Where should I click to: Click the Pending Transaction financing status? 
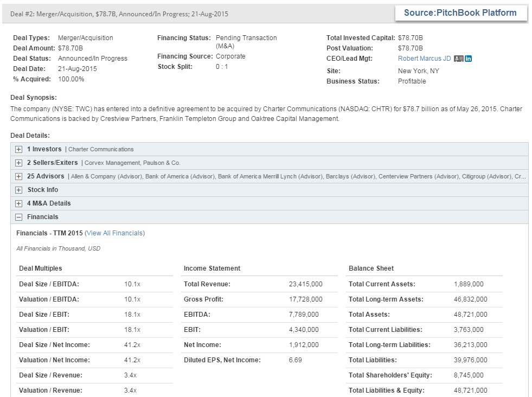point(246,42)
